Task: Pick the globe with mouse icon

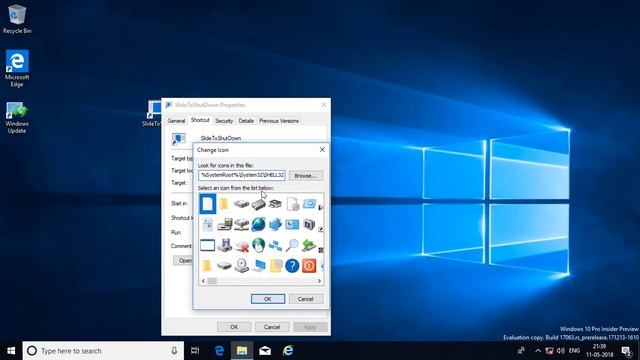Action: (x=258, y=245)
